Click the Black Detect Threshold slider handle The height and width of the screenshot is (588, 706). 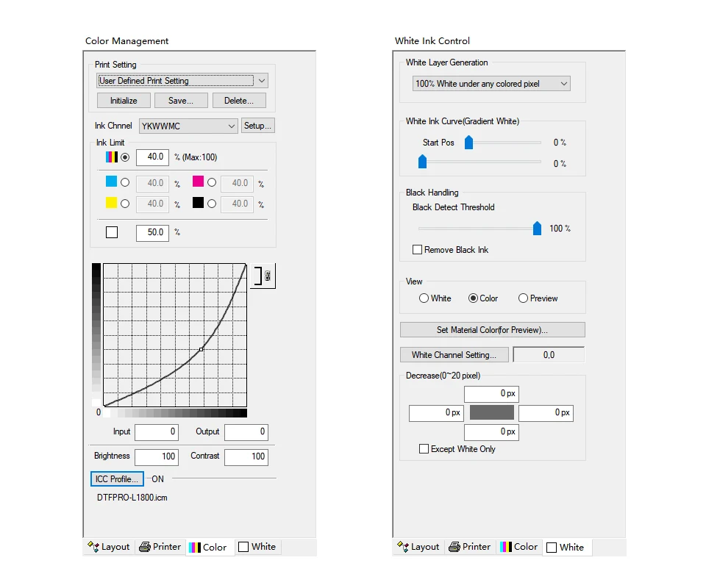(x=537, y=228)
